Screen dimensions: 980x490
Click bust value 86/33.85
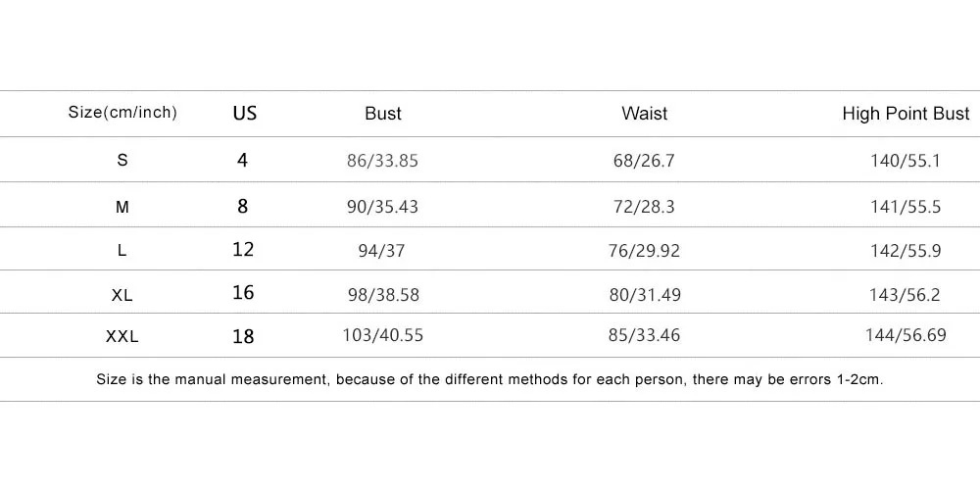click(x=382, y=162)
